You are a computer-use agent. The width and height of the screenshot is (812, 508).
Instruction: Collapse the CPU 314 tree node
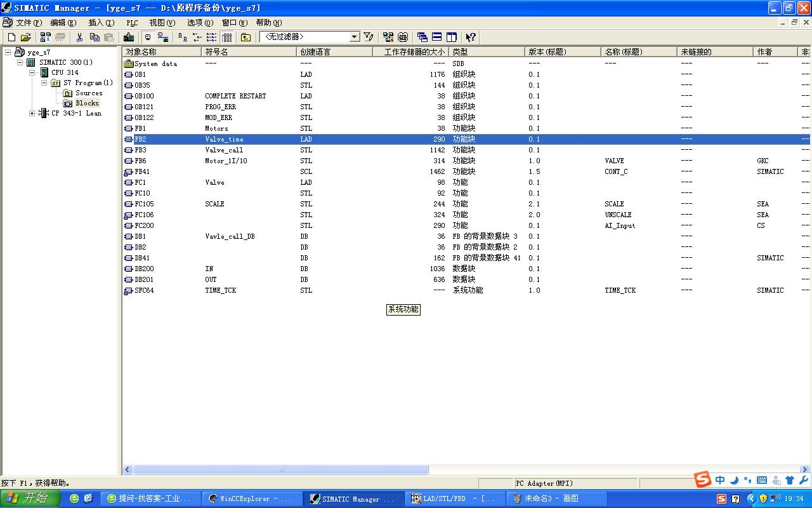coord(32,72)
